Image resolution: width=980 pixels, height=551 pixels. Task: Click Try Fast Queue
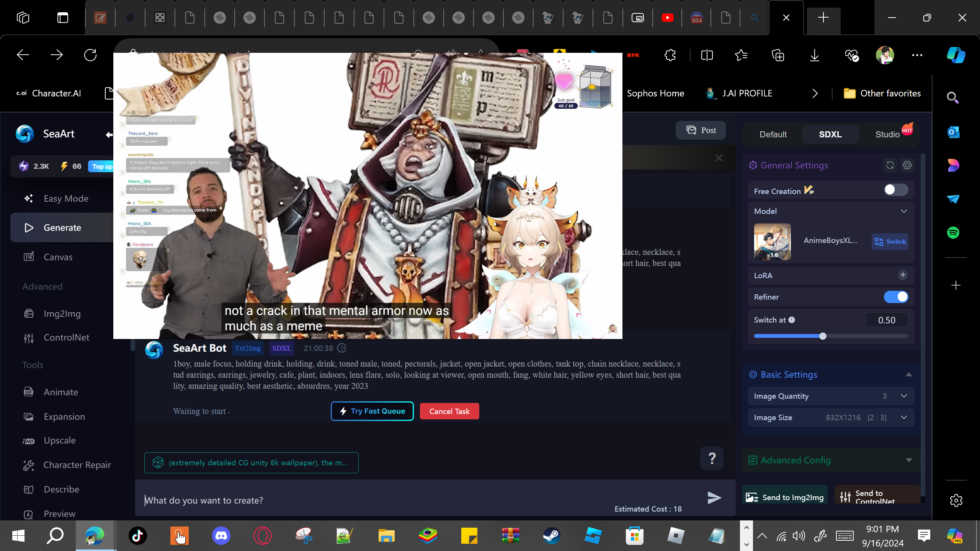pos(372,411)
